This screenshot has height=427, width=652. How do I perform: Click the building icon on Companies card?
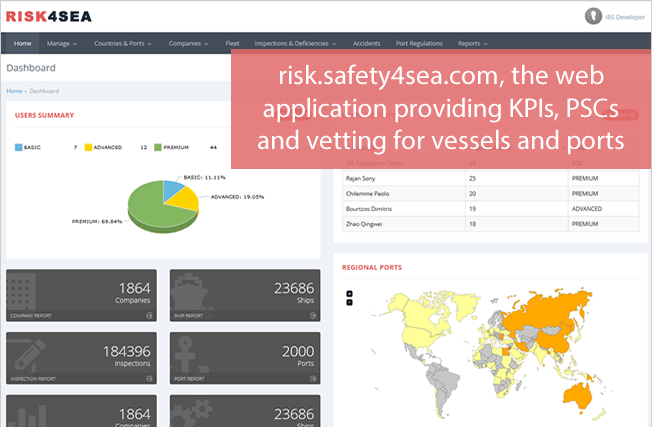pyautogui.click(x=21, y=291)
